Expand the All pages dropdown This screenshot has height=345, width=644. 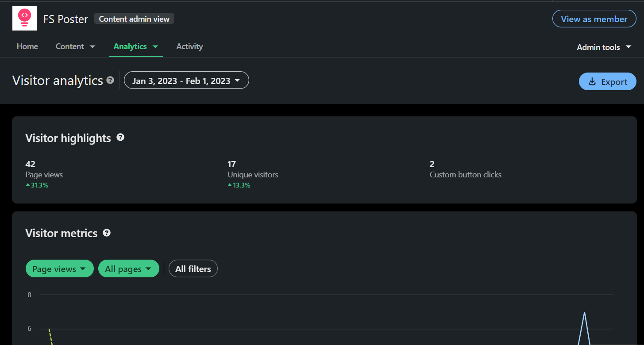[129, 268]
